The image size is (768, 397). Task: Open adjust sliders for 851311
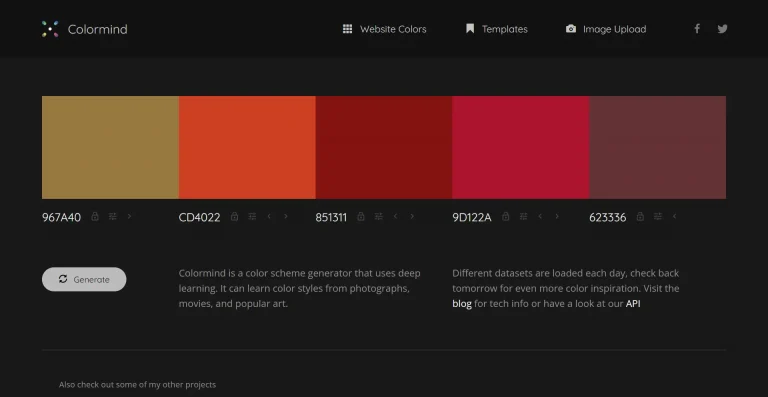pos(379,216)
